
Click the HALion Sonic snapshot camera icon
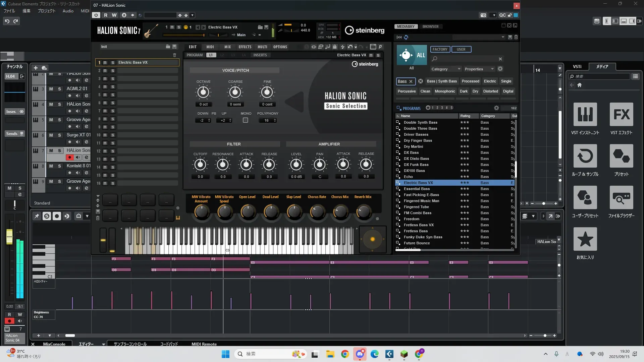483,15
